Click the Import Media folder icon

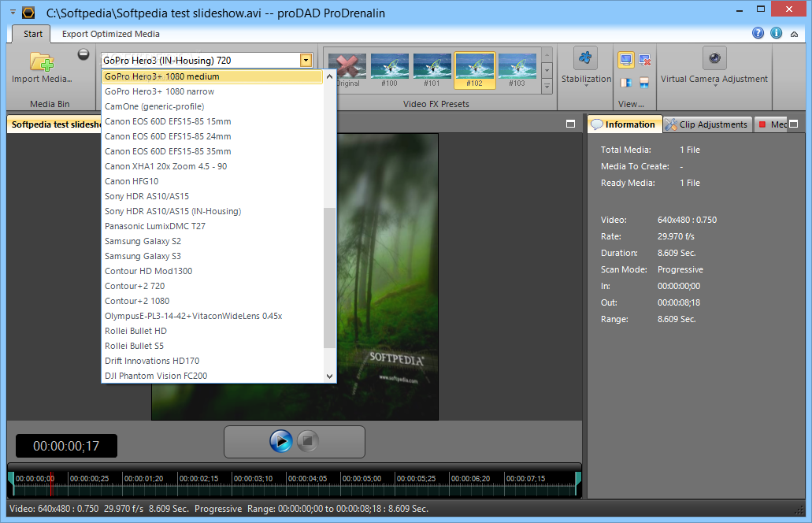[42, 61]
